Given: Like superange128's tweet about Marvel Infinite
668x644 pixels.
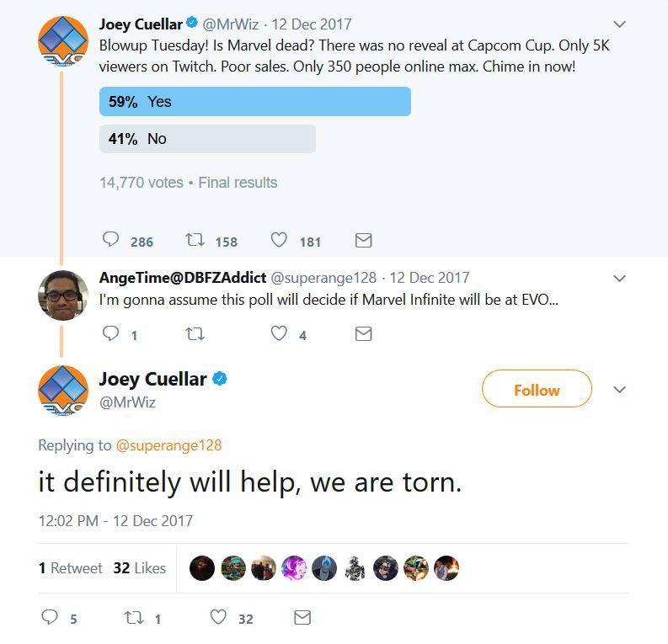Looking at the screenshot, I should (x=280, y=334).
